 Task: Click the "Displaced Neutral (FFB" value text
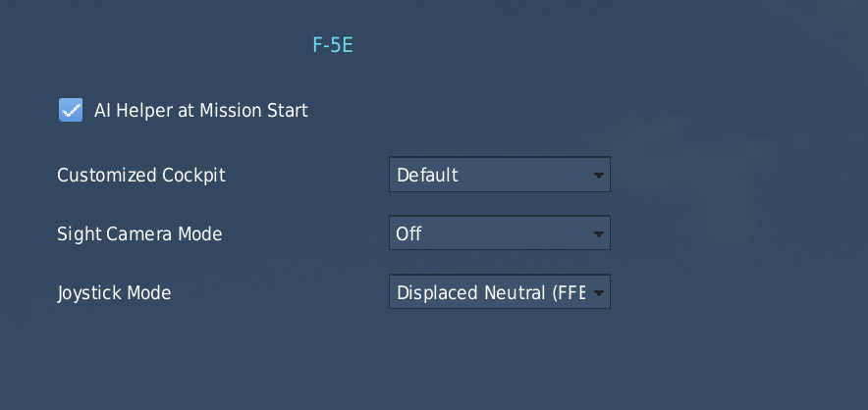tap(490, 292)
